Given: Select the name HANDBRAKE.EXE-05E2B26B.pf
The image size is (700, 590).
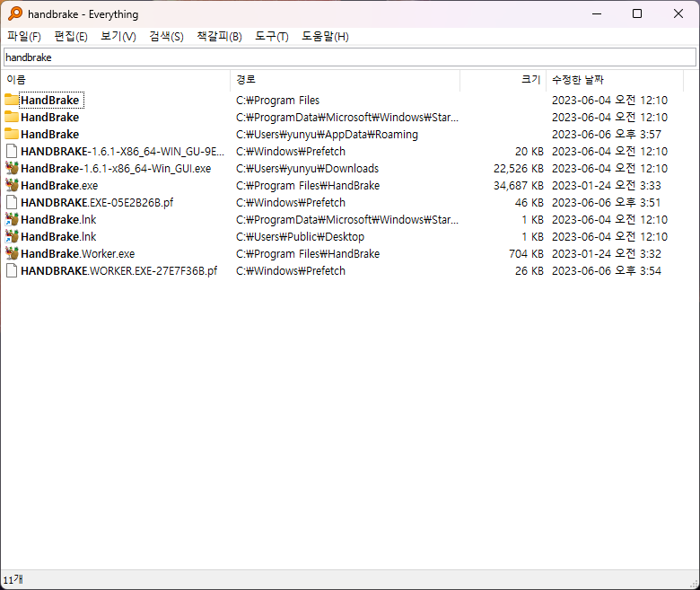Looking at the screenshot, I should [97, 202].
